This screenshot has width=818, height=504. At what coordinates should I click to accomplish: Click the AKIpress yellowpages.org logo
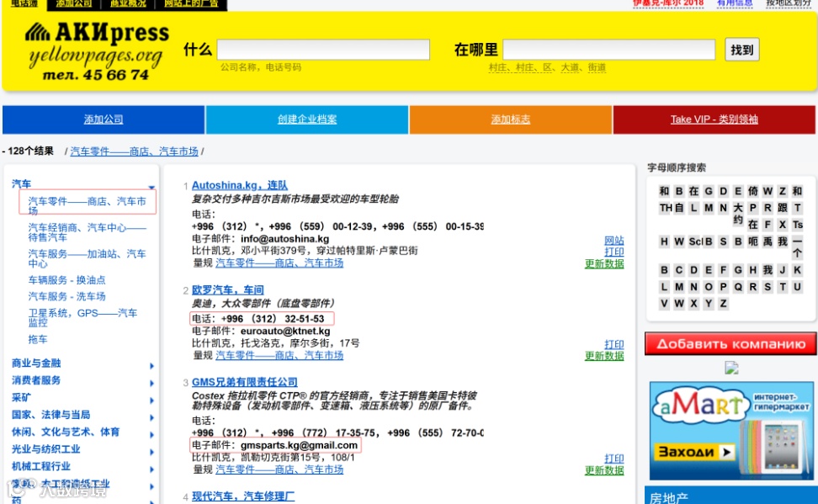click(x=97, y=51)
